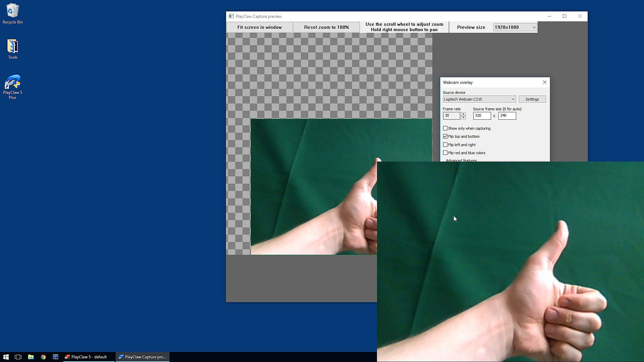This screenshot has width=644, height=362.
Task: Enable Flip left and right
Action: pyautogui.click(x=445, y=145)
